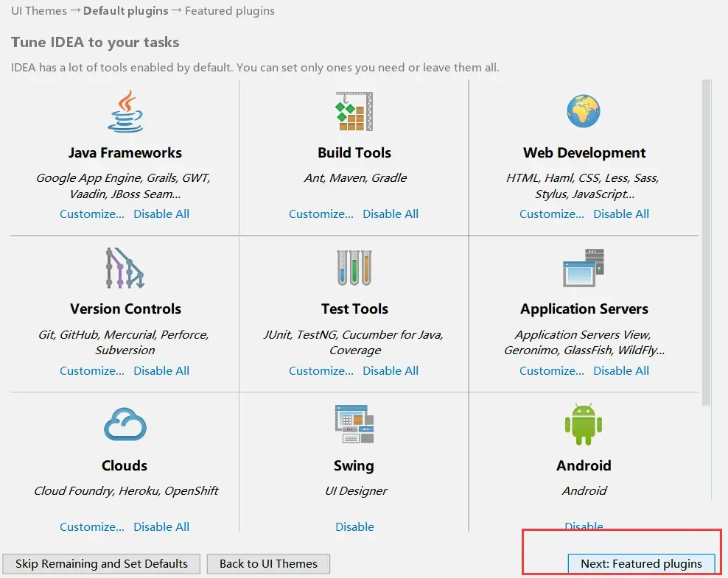Click the 'UI Designer' description text

click(x=356, y=491)
